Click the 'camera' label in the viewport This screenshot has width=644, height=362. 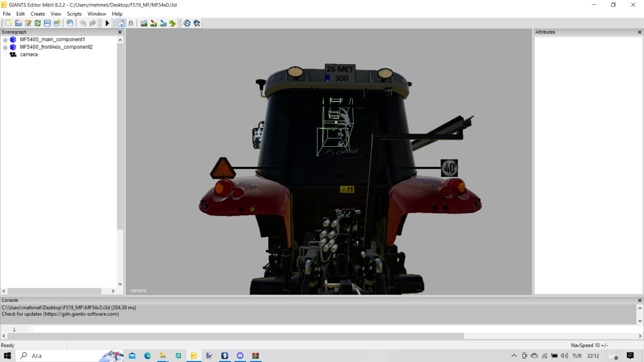[x=138, y=291]
